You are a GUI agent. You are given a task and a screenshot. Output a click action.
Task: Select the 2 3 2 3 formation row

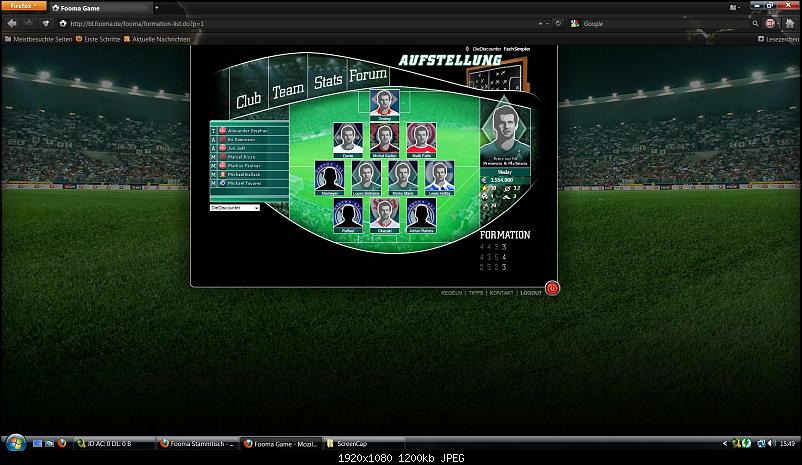click(x=493, y=268)
